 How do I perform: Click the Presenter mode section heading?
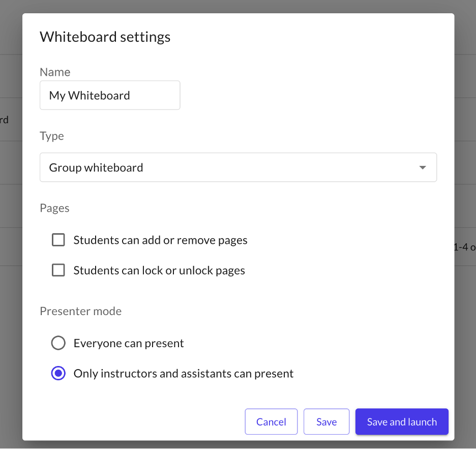pyautogui.click(x=81, y=311)
